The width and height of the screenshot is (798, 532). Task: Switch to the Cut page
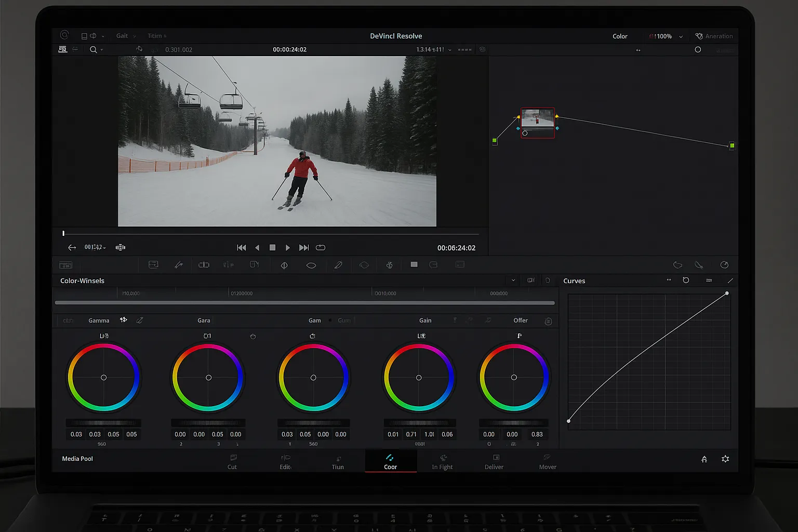pos(232,462)
